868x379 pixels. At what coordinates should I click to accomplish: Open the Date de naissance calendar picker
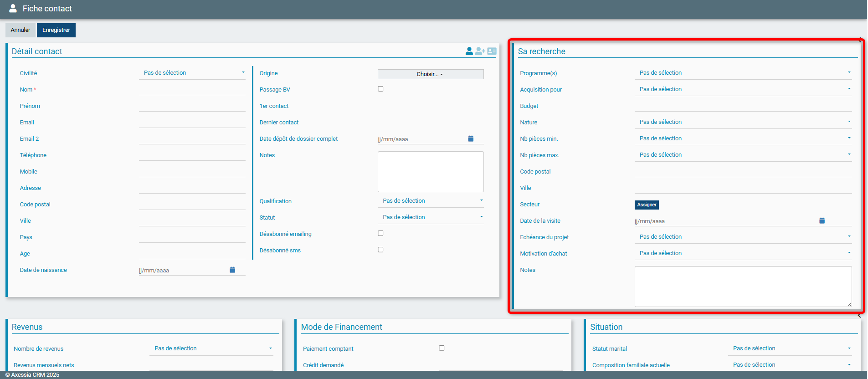click(x=232, y=270)
